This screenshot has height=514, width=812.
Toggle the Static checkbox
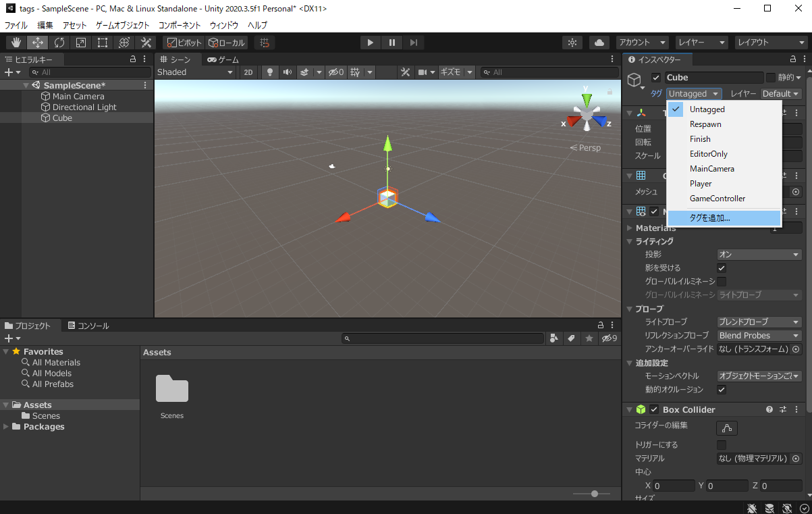tap(770, 78)
